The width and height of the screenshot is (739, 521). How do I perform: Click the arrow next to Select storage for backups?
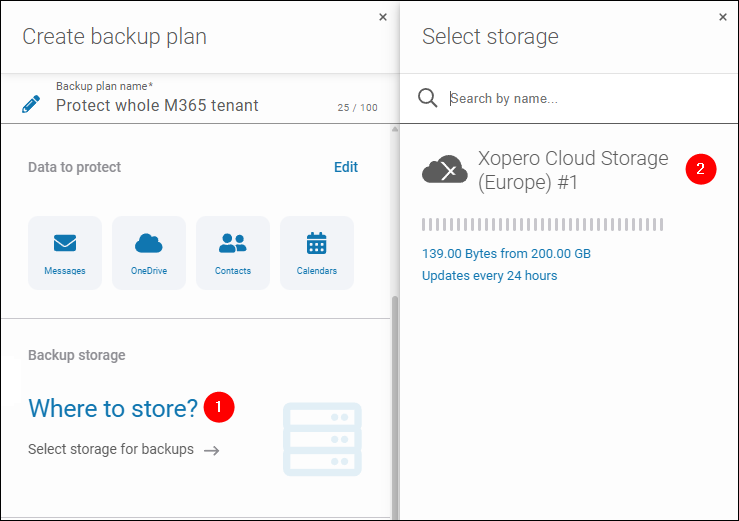212,451
